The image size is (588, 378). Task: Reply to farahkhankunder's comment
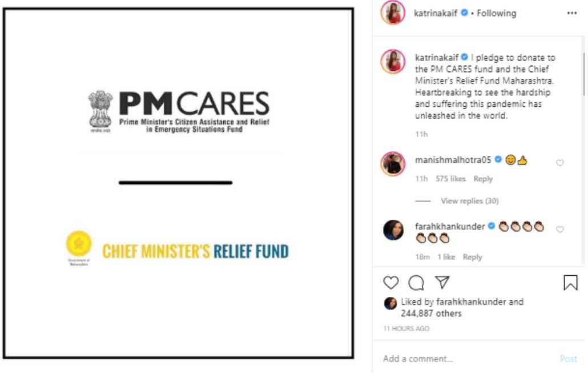[472, 257]
